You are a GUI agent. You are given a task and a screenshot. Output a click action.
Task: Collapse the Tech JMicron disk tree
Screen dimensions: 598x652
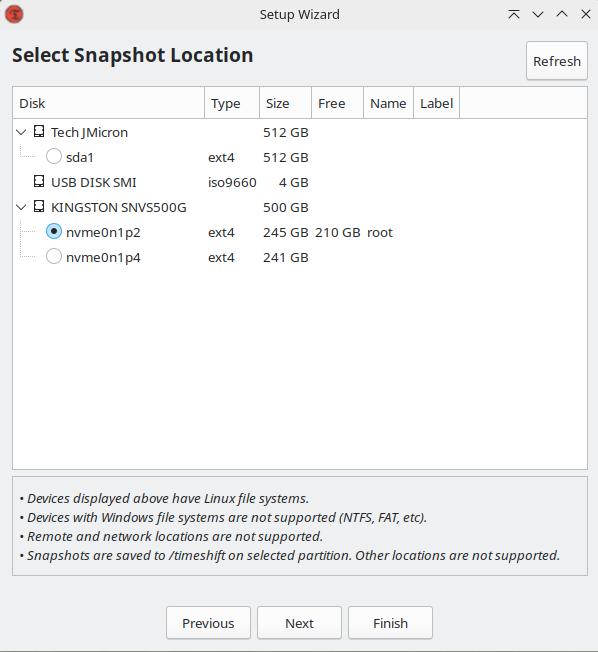point(21,132)
